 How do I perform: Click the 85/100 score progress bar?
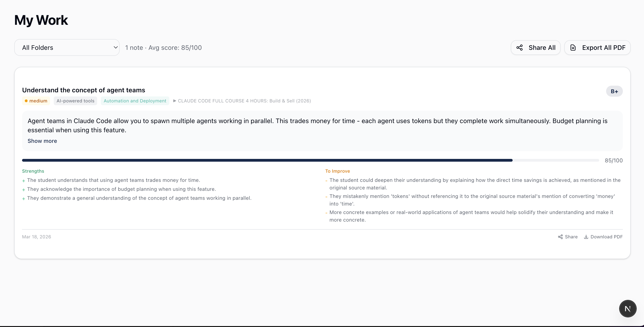coord(310,160)
